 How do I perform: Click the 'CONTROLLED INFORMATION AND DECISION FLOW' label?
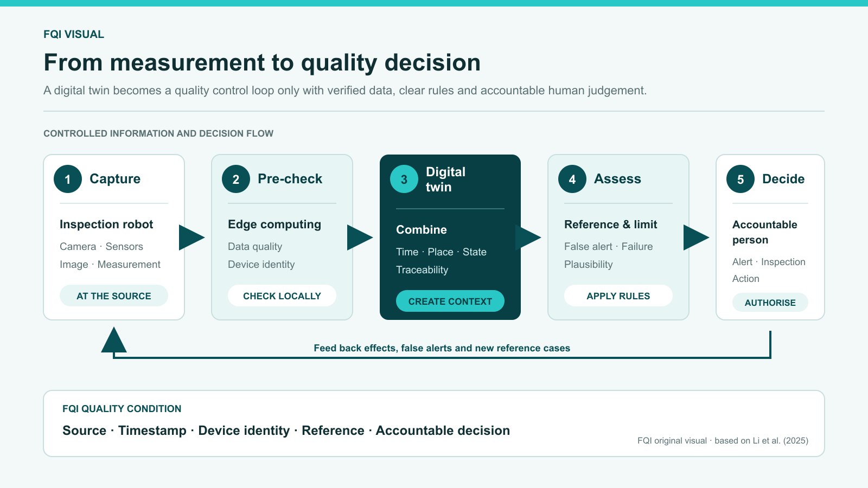click(x=158, y=133)
